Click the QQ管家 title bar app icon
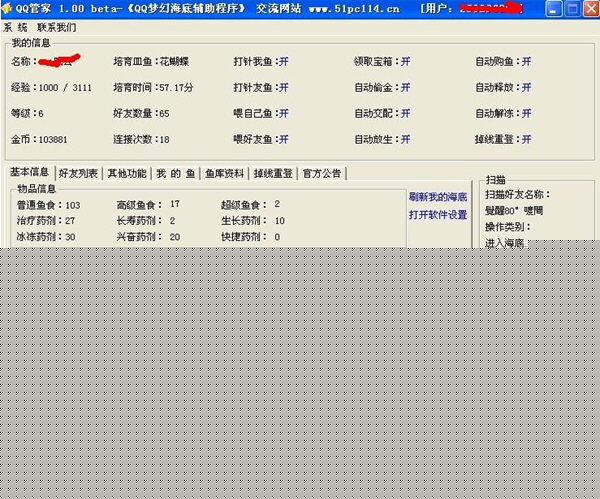Viewport: 600px width, 499px height. click(7, 8)
